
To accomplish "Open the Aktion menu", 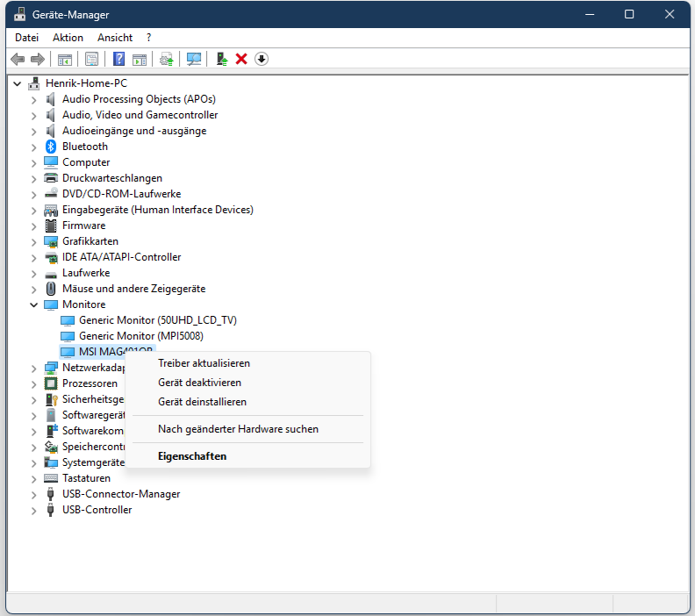I will pyautogui.click(x=68, y=38).
